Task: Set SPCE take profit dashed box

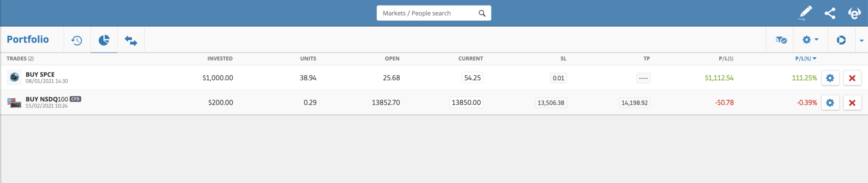Action: pyautogui.click(x=643, y=78)
